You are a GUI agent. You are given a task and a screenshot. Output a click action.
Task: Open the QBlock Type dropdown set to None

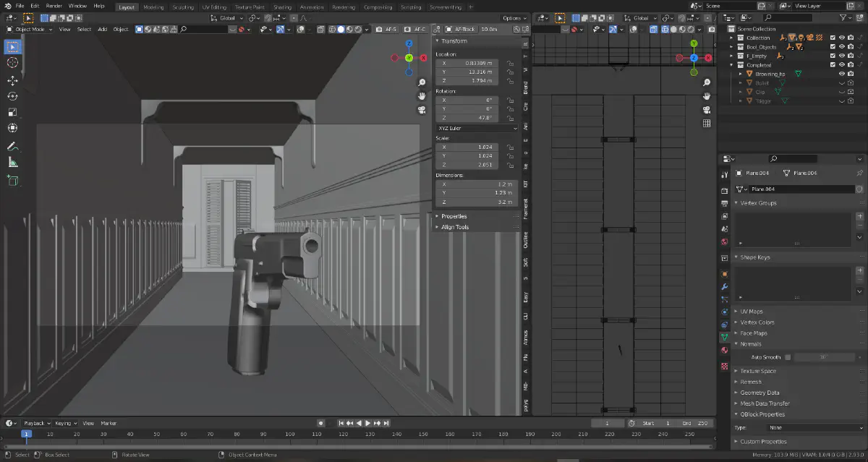(x=814, y=428)
